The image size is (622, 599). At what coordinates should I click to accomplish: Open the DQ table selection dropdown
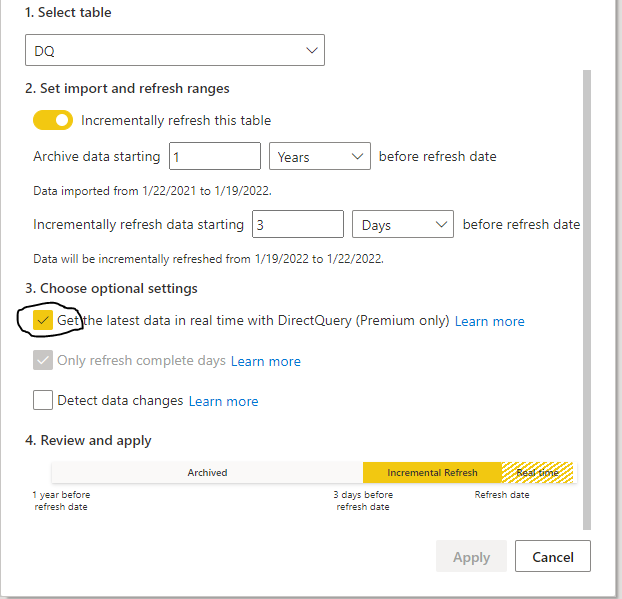(174, 50)
